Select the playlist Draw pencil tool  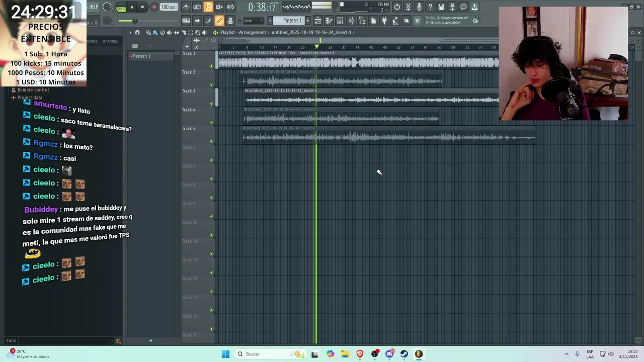click(148, 33)
